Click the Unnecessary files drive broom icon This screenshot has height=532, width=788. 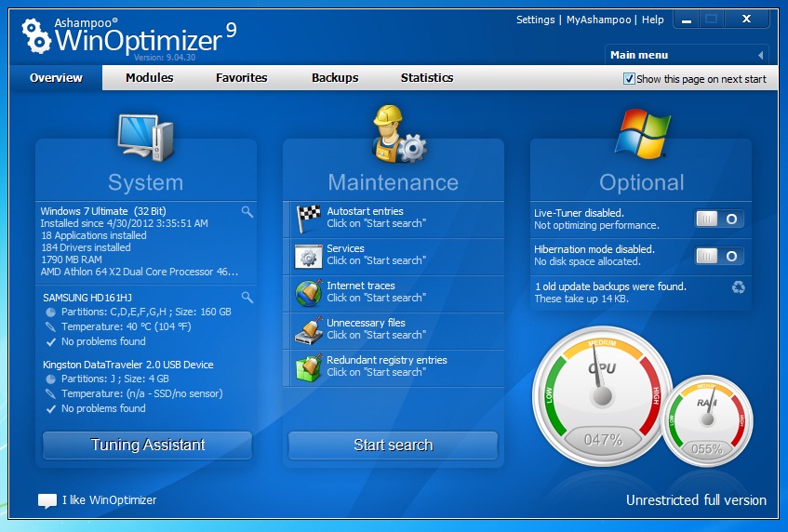tap(308, 330)
